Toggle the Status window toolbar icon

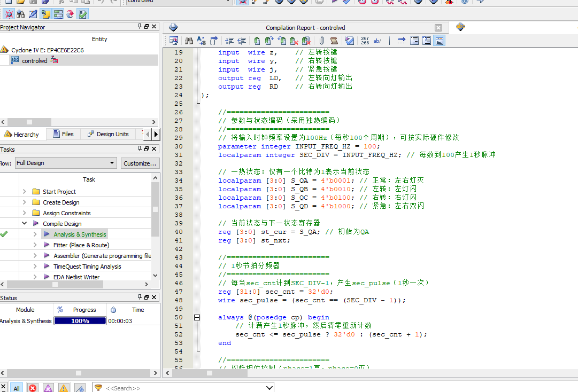[x=58, y=14]
